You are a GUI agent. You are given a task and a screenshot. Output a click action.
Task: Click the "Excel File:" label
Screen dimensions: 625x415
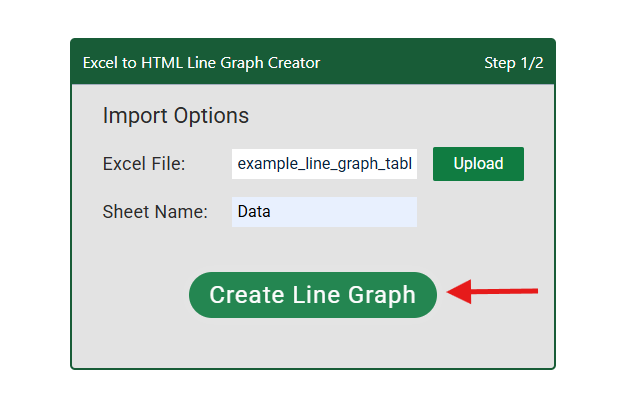click(x=144, y=164)
